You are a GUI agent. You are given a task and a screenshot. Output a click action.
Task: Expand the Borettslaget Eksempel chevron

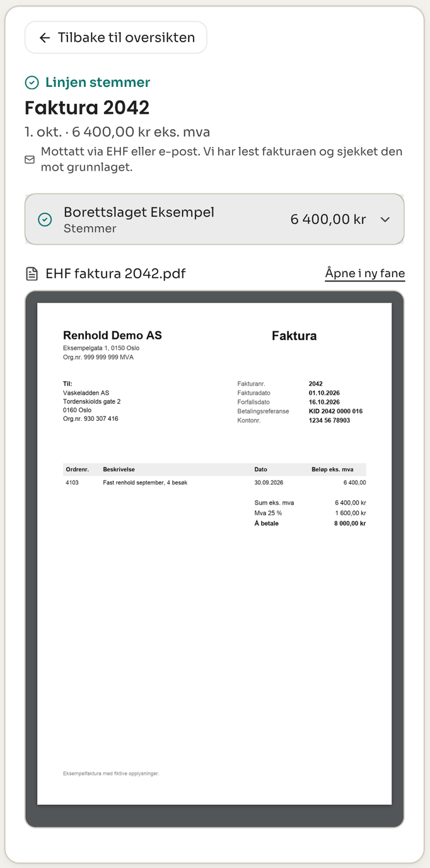[385, 220]
